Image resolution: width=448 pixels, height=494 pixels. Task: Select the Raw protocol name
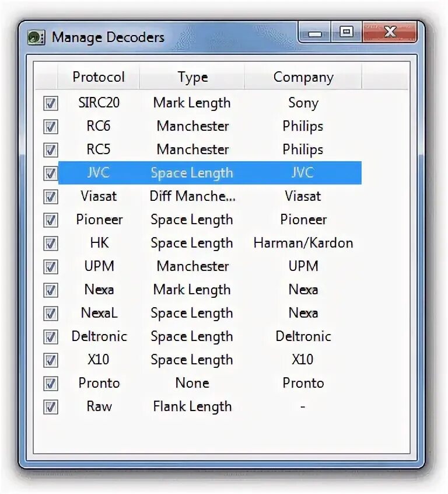pyautogui.click(x=99, y=406)
